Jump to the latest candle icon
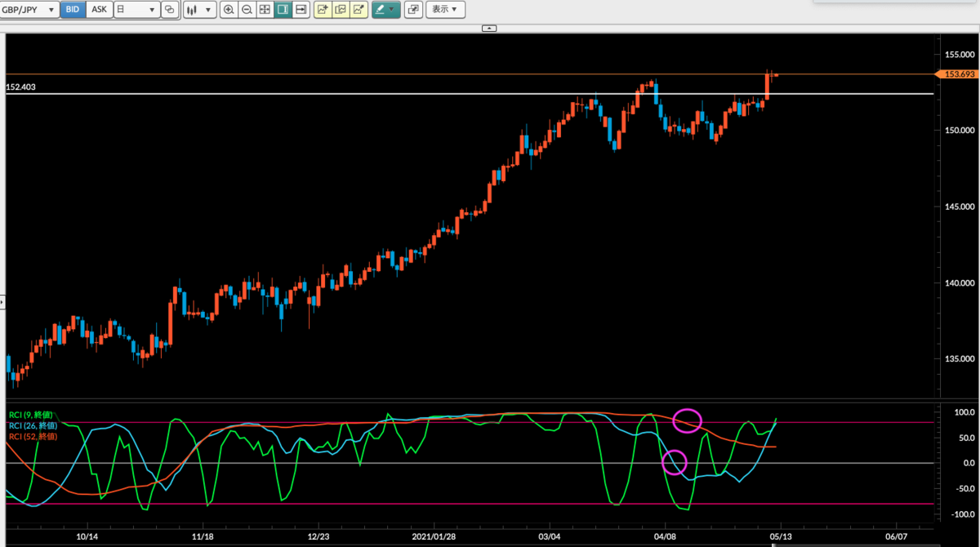 tap(301, 10)
